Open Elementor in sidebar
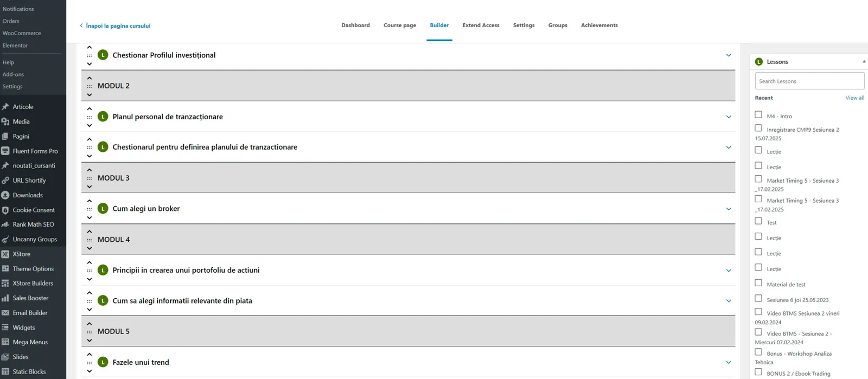The width and height of the screenshot is (868, 379). pyautogui.click(x=15, y=46)
